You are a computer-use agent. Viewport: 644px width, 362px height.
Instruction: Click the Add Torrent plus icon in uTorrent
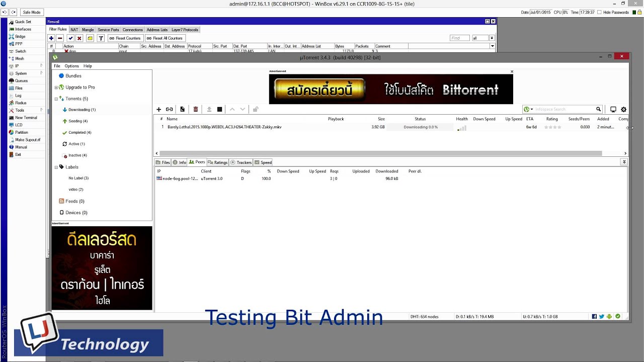click(158, 109)
